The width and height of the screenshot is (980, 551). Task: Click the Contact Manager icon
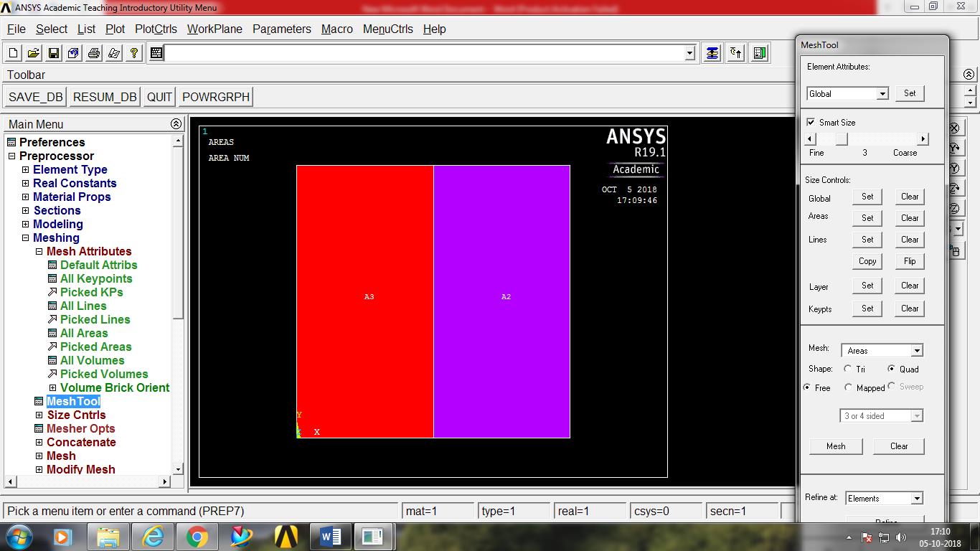pyautogui.click(x=760, y=53)
